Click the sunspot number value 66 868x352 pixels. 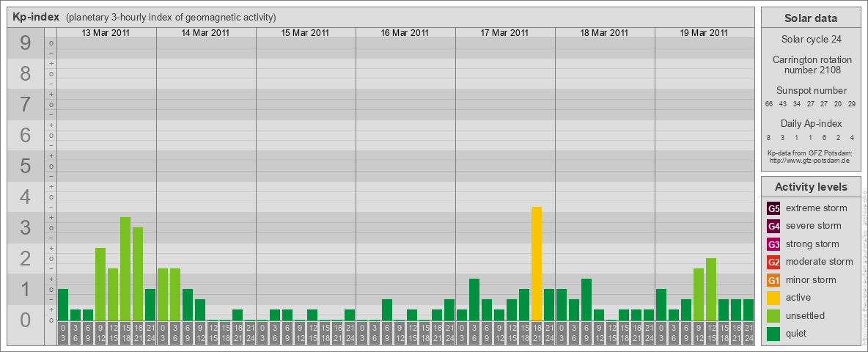pos(769,104)
